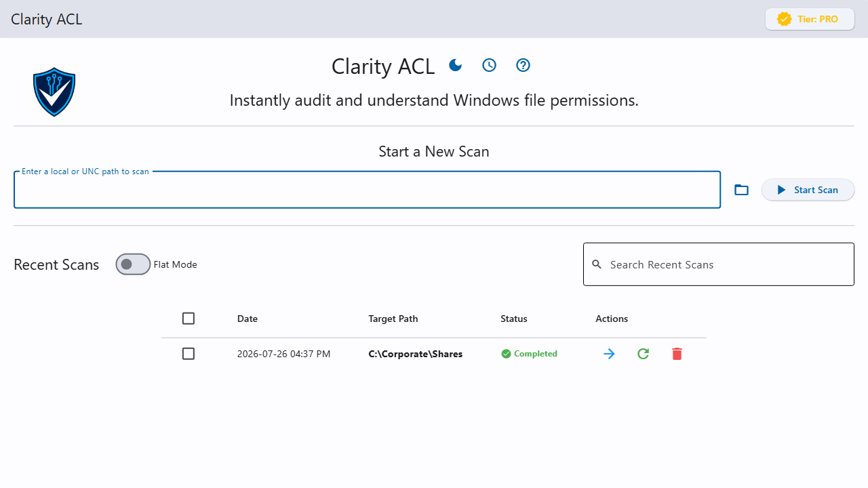
Task: Click the Clarity ACL title bar text
Action: click(x=47, y=19)
